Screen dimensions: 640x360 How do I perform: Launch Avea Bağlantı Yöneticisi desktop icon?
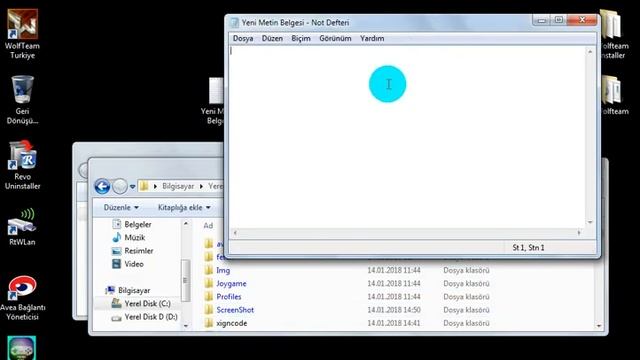click(22, 298)
